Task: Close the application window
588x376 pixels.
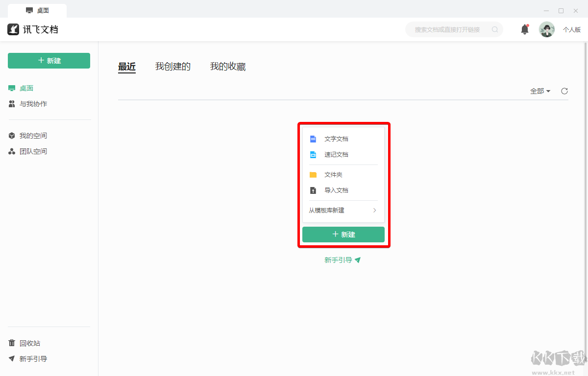Action: (x=576, y=11)
